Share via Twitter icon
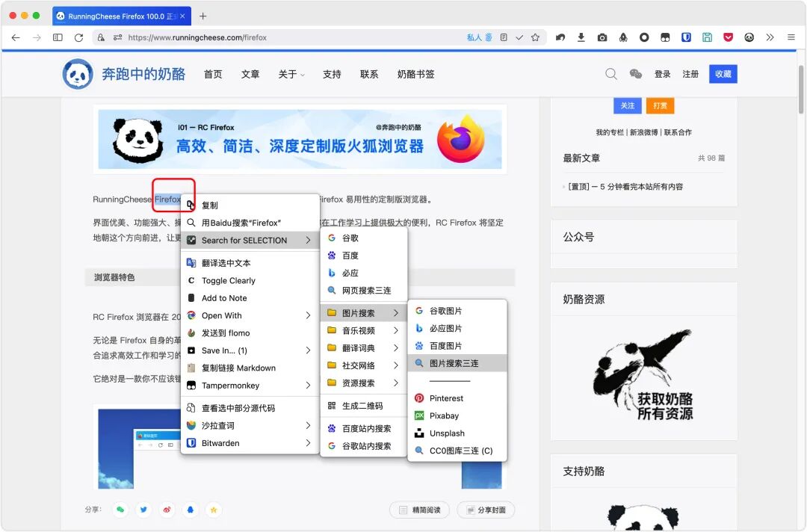 143,510
